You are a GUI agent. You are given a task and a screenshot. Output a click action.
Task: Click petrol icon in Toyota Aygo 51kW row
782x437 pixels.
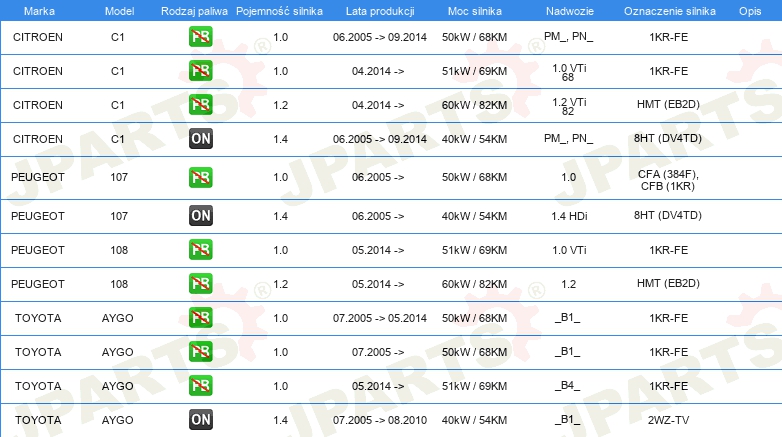tap(200, 386)
